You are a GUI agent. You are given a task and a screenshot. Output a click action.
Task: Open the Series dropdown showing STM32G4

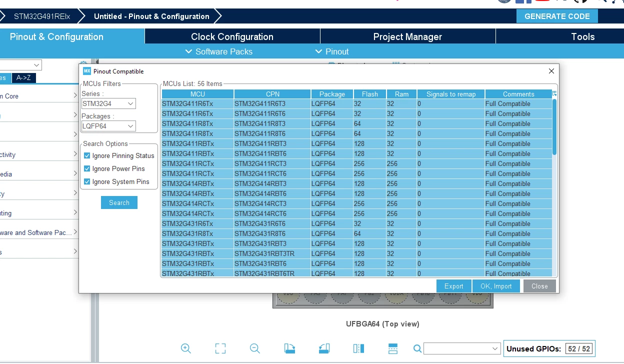coord(108,103)
